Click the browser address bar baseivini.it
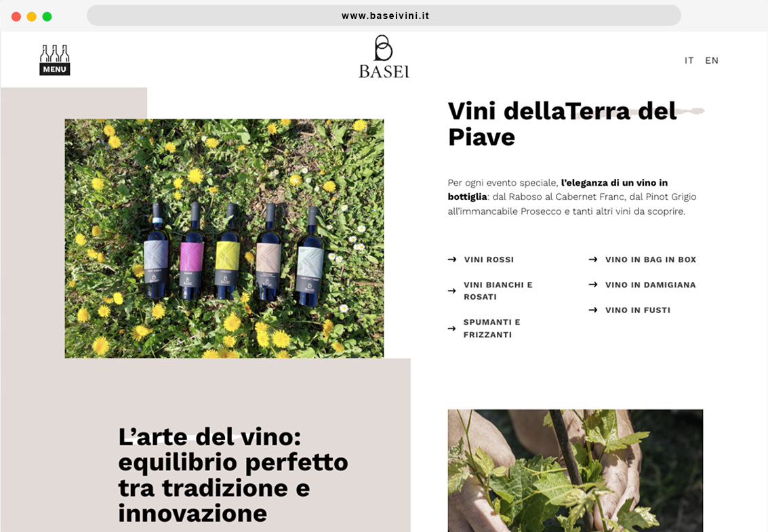 click(384, 16)
